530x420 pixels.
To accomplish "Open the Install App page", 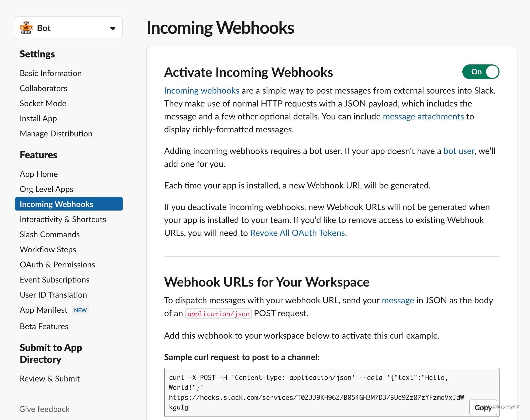I will [x=38, y=119].
